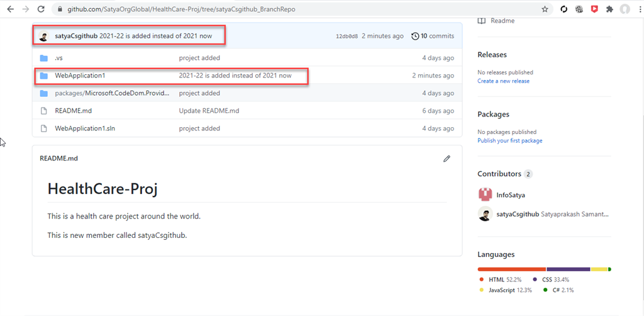The image size is (644, 316).
Task: Click the commit hash 12db0d8
Action: 347,36
